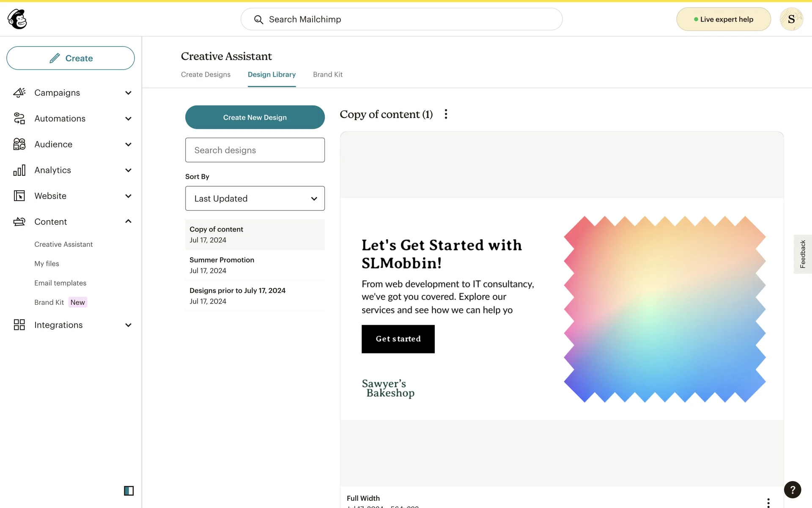This screenshot has width=812, height=508.
Task: Click the Create New Design button
Action: [255, 117]
